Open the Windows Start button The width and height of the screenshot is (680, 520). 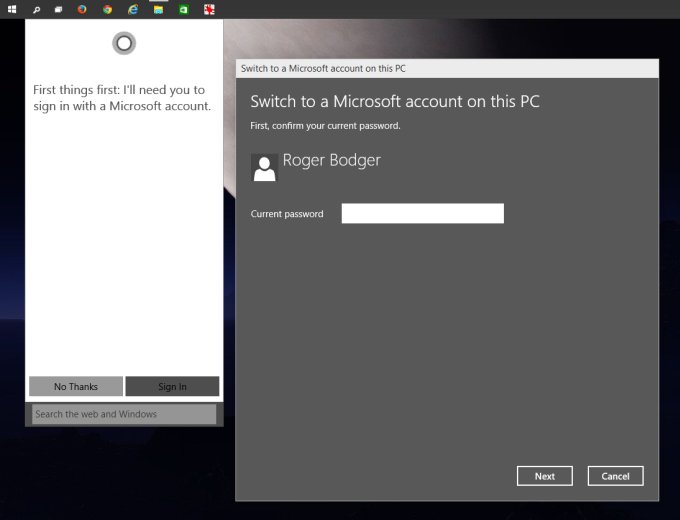[12, 9]
